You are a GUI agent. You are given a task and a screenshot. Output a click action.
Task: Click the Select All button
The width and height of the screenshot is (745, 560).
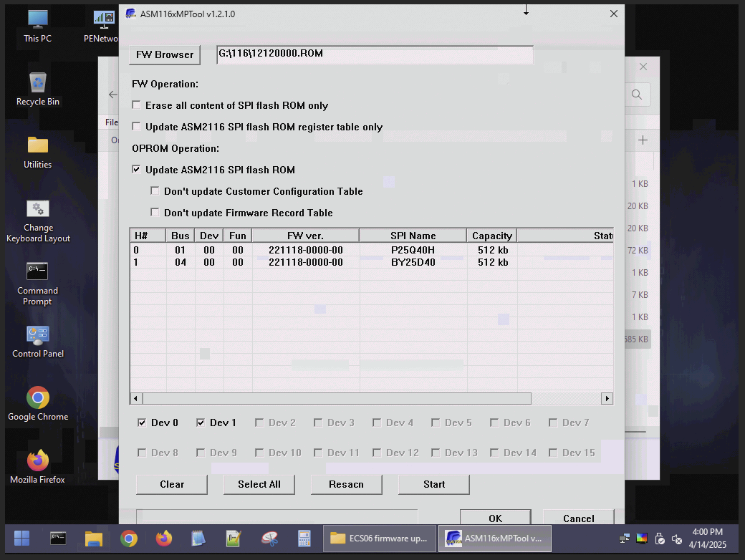pos(259,485)
